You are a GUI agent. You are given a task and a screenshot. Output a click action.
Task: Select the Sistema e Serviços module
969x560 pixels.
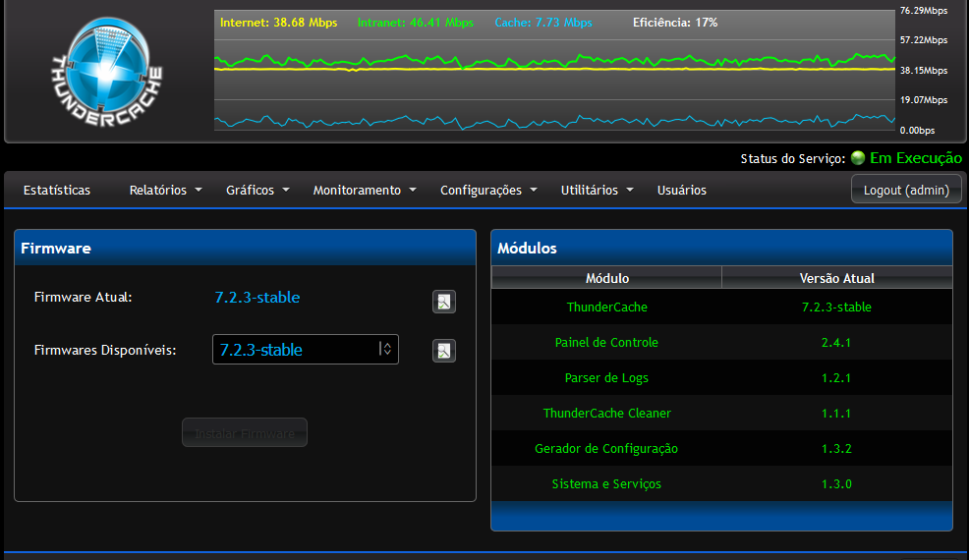(606, 484)
